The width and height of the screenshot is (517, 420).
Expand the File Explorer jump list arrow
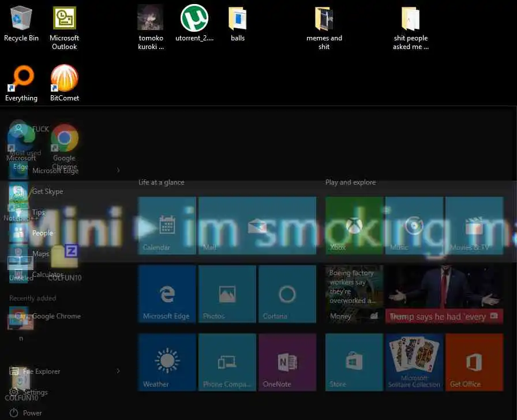click(x=118, y=371)
